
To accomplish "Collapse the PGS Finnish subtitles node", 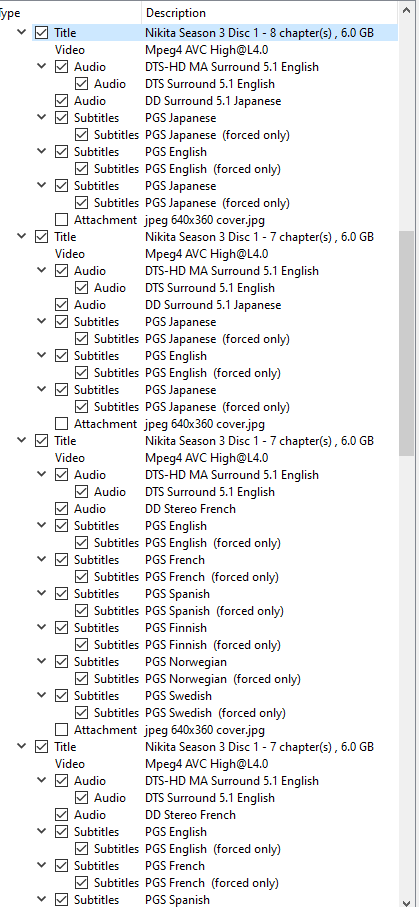I will [42, 627].
